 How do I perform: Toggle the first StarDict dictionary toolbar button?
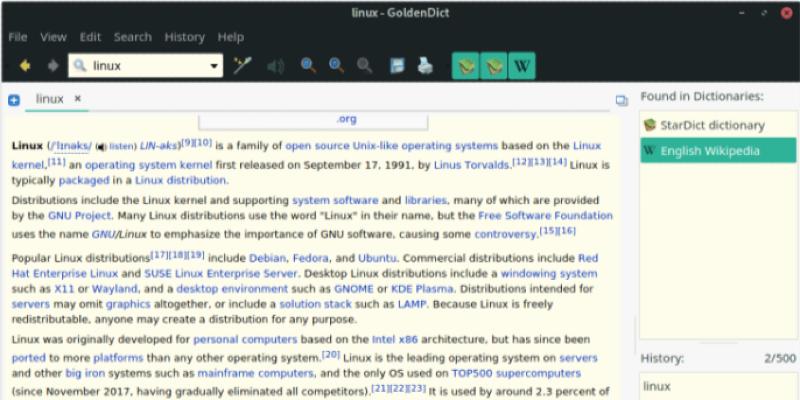tap(465, 67)
